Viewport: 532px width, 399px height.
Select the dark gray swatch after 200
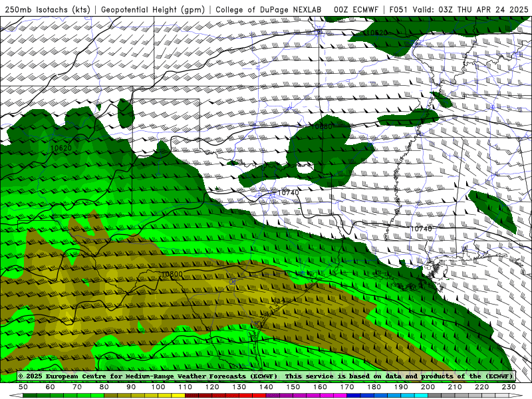click(x=435, y=396)
